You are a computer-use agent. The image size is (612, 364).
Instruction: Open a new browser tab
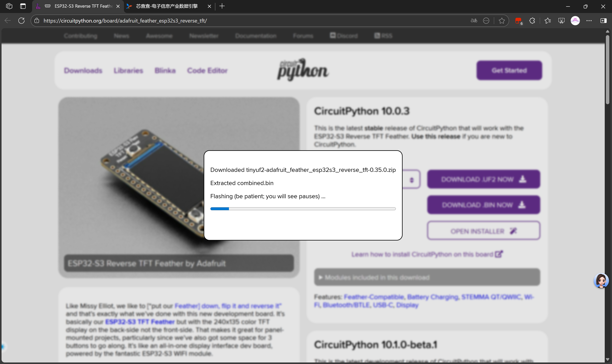click(x=222, y=6)
